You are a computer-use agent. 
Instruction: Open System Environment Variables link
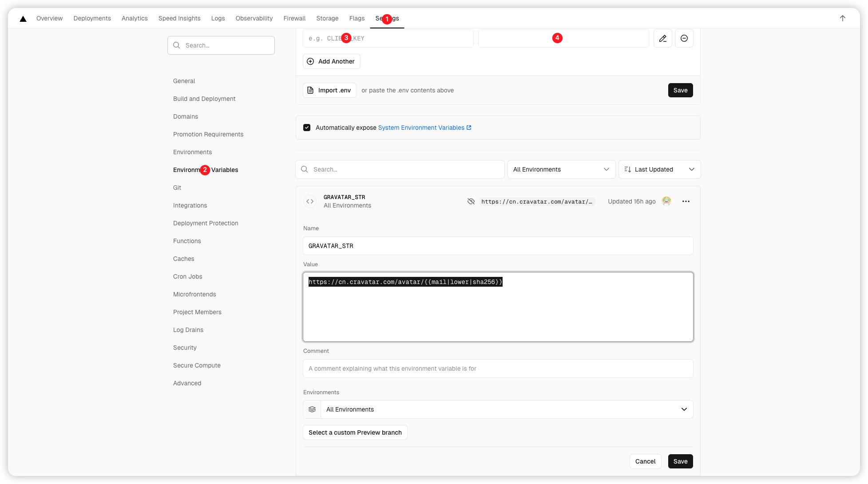pos(424,128)
